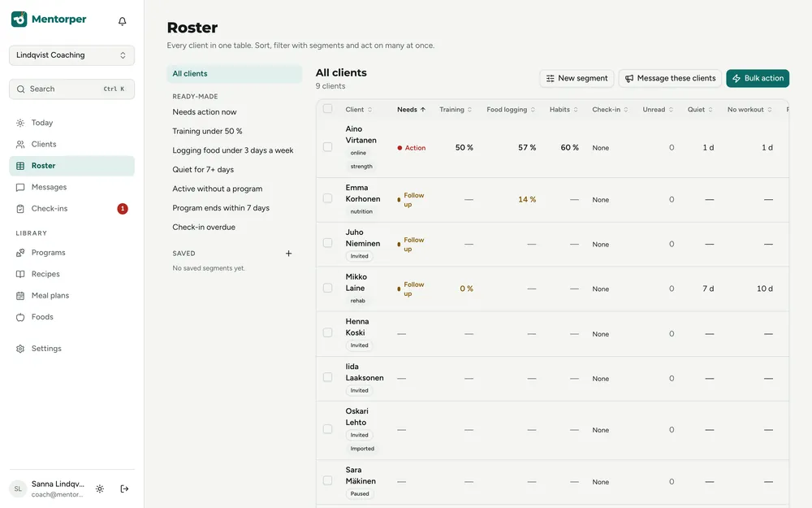Image resolution: width=812 pixels, height=508 pixels.
Task: Sort by the Habits column
Action: click(x=564, y=110)
